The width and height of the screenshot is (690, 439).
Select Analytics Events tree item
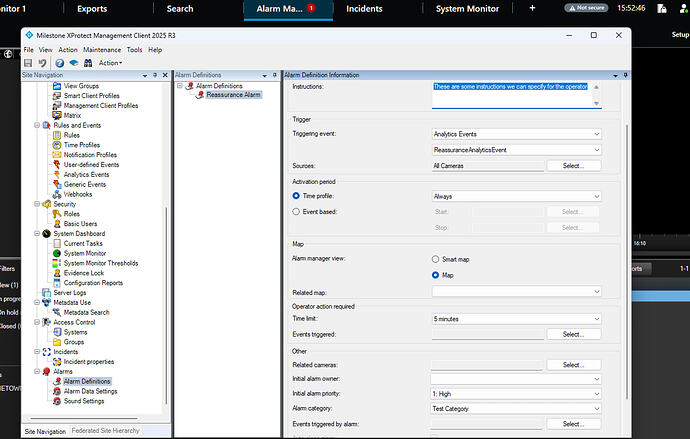86,175
